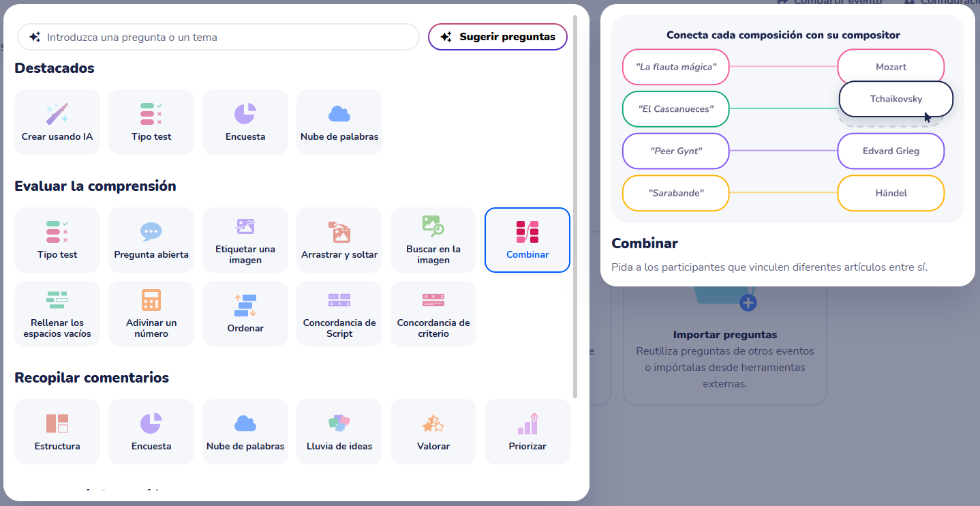Choose Rellenar los espacios vacíos tile

click(57, 314)
